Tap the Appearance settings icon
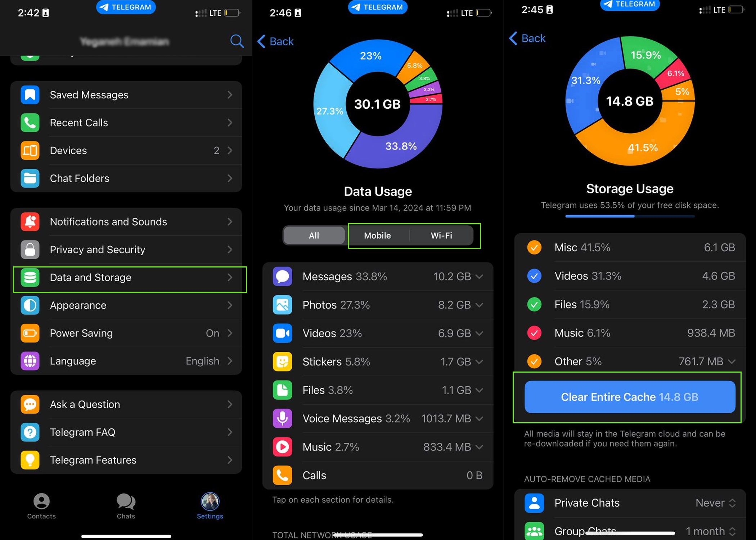The image size is (756, 540). (30, 305)
